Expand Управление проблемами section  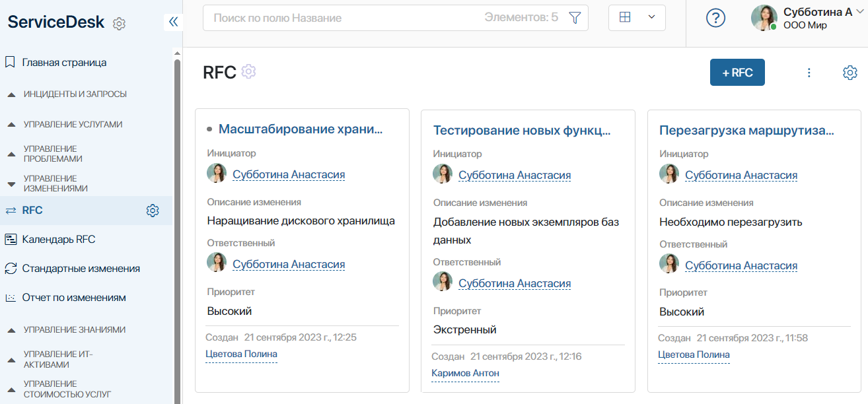(53, 154)
